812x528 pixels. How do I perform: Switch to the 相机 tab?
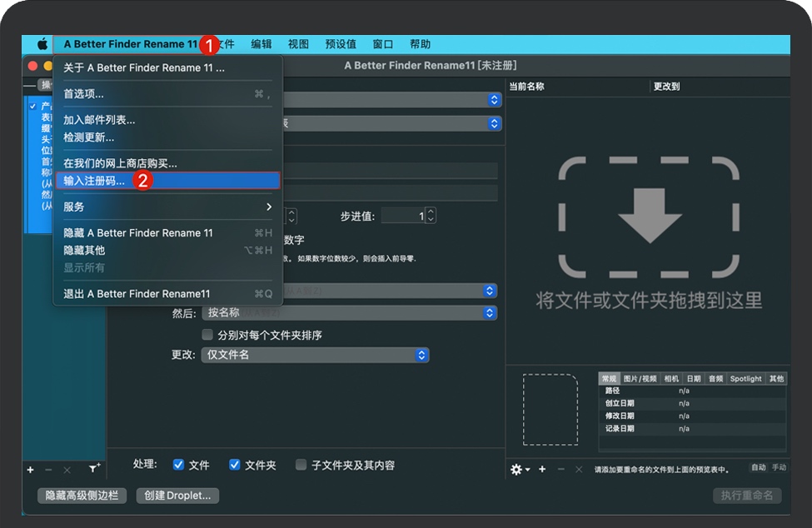click(671, 378)
